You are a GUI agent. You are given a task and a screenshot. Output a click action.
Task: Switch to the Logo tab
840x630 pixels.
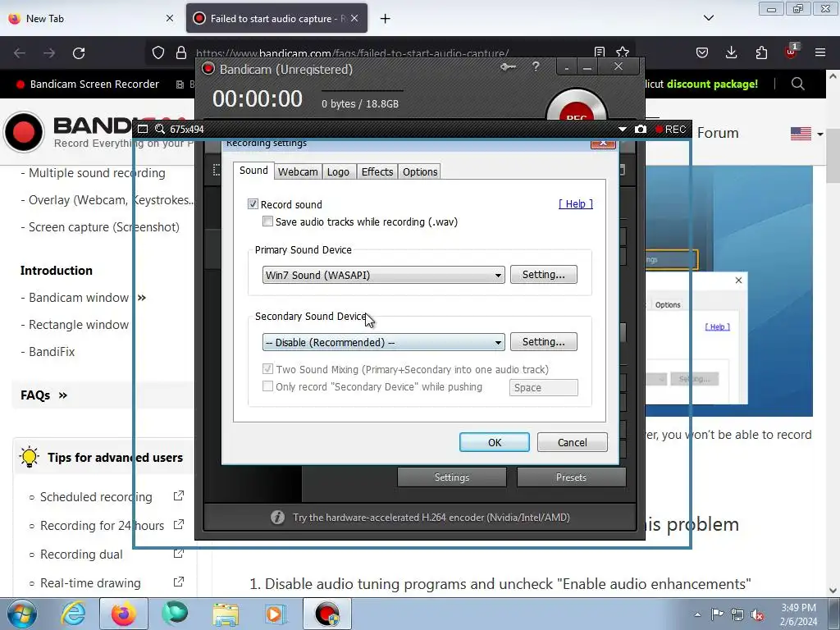(339, 172)
